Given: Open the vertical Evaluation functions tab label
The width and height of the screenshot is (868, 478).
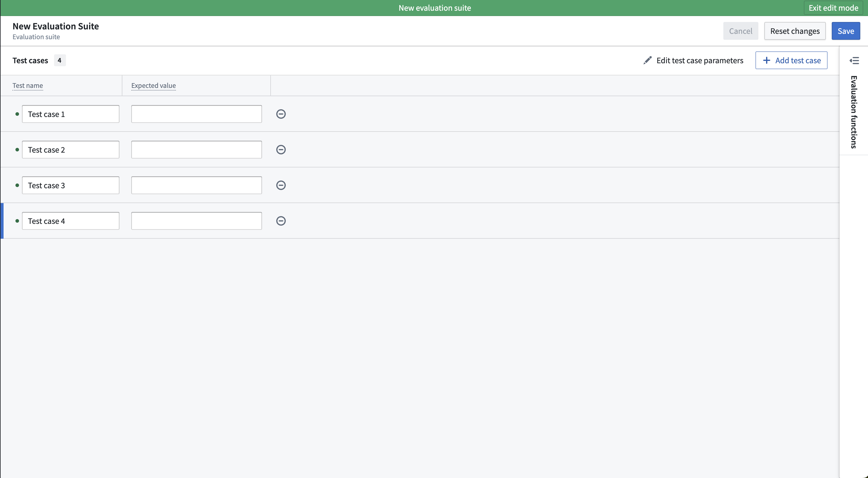Looking at the screenshot, I should 853,112.
